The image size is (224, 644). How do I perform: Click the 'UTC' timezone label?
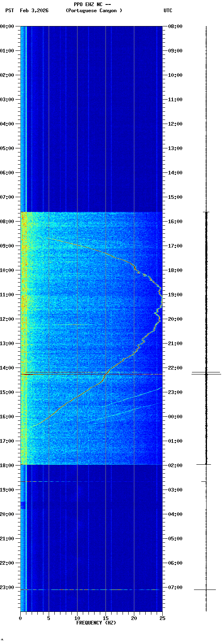[168, 11]
